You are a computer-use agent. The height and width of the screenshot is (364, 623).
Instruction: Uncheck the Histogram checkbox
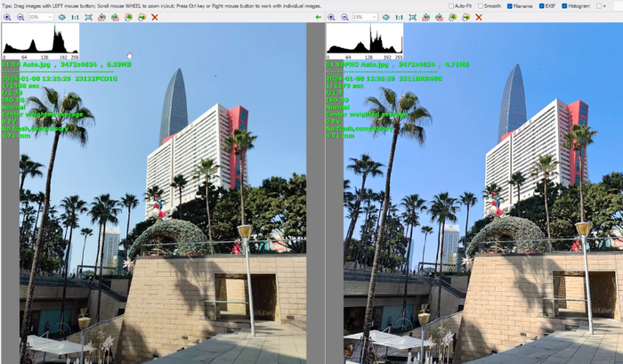coord(564,6)
